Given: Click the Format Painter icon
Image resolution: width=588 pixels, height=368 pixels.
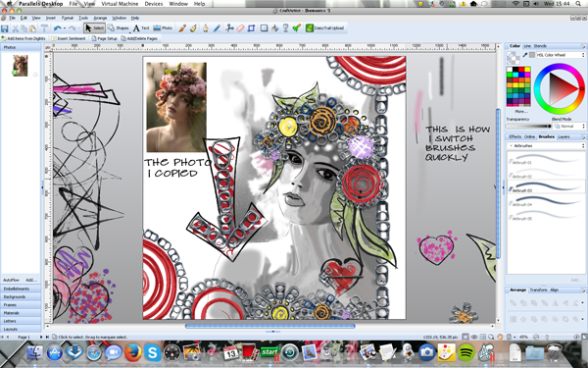Looking at the screenshot, I should pyautogui.click(x=44, y=28).
